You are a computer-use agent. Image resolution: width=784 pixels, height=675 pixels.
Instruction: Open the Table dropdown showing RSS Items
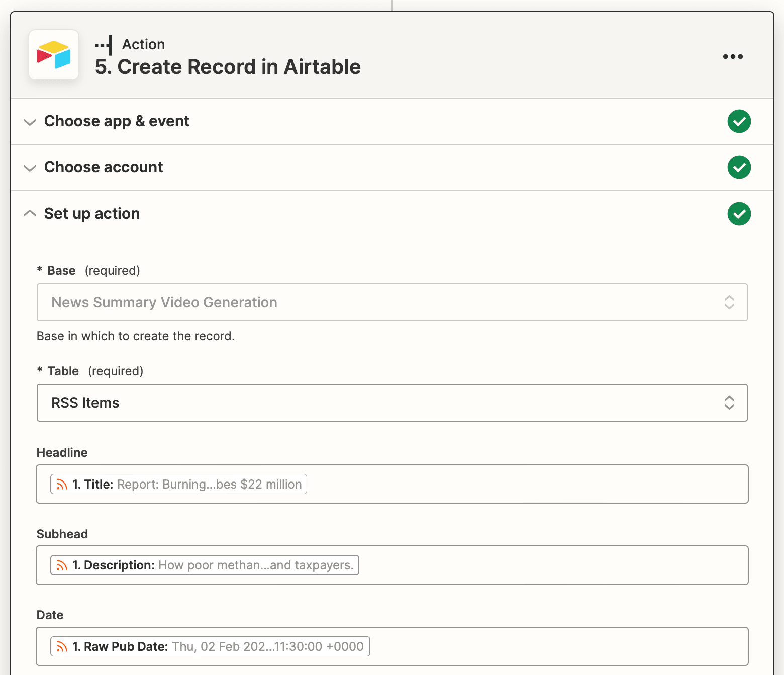coord(392,403)
